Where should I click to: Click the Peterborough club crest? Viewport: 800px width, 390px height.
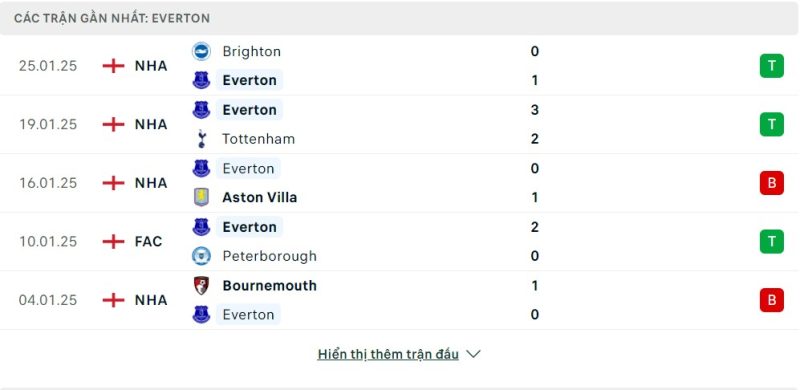point(201,256)
